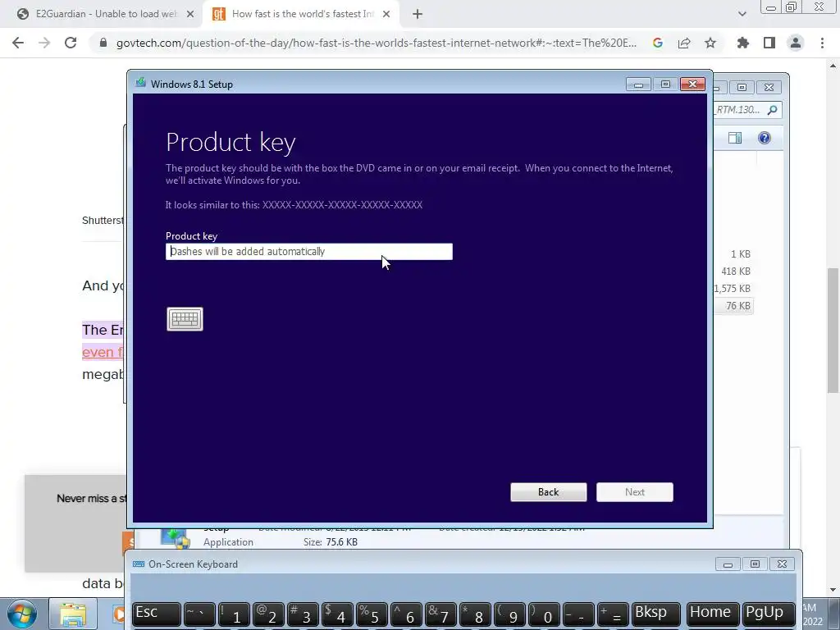The height and width of the screenshot is (630, 840).
Task: Click the 0 key on On-Screen Keyboard
Action: pos(544,614)
